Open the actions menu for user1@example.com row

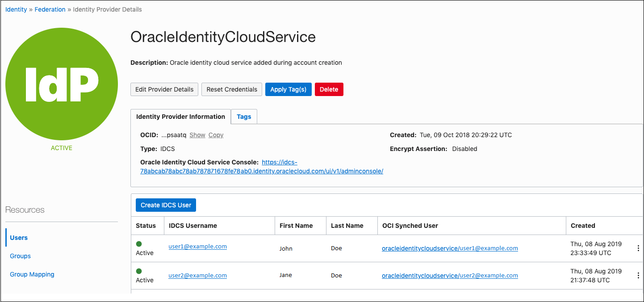[638, 248]
